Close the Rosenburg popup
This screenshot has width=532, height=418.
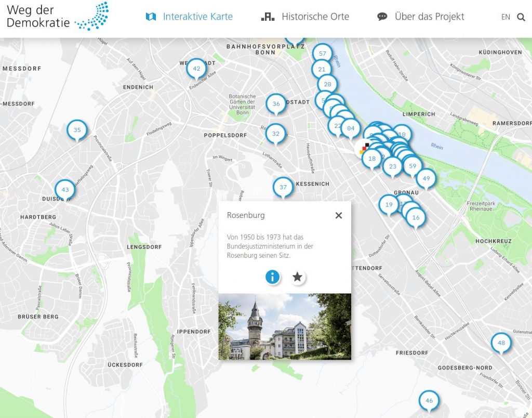tap(339, 215)
